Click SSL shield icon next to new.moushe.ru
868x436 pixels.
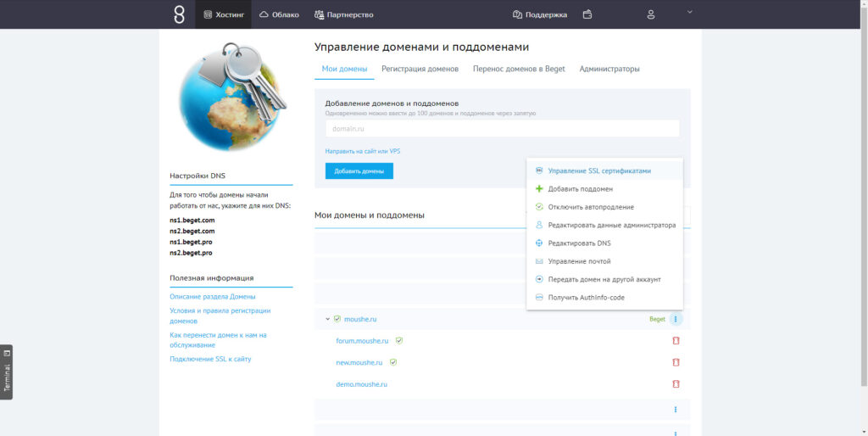pos(393,362)
